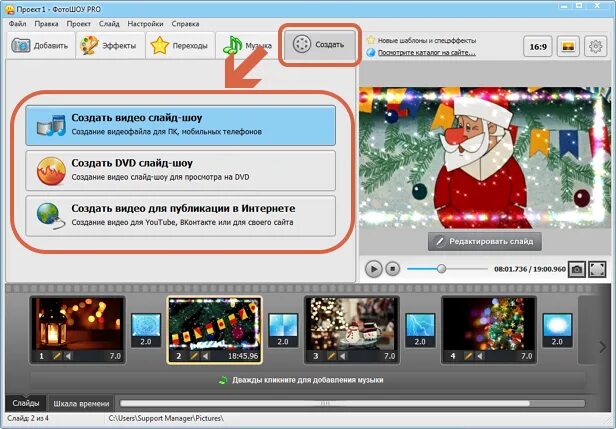This screenshot has width=616, height=429.
Task: Open the Добавить tab
Action: [x=40, y=46]
